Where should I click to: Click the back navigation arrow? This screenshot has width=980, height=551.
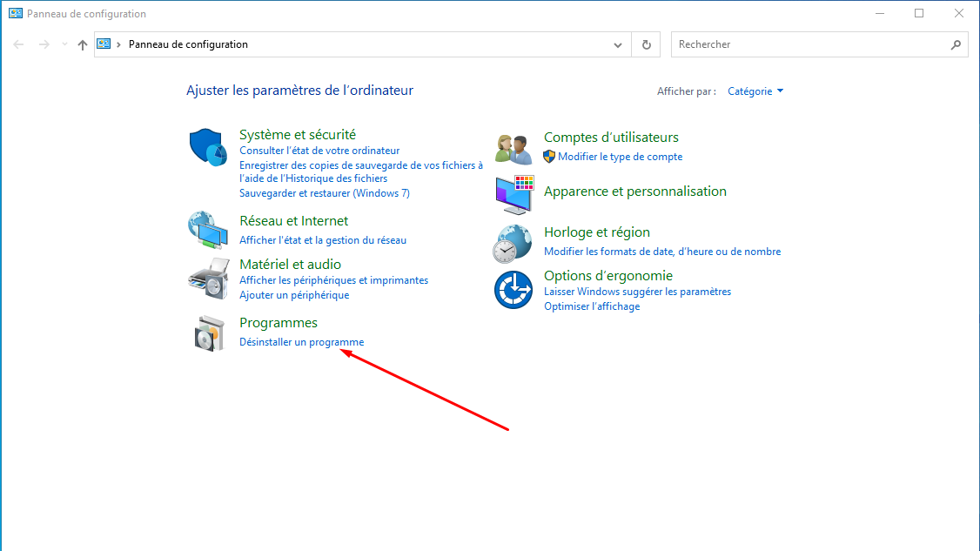[x=19, y=44]
